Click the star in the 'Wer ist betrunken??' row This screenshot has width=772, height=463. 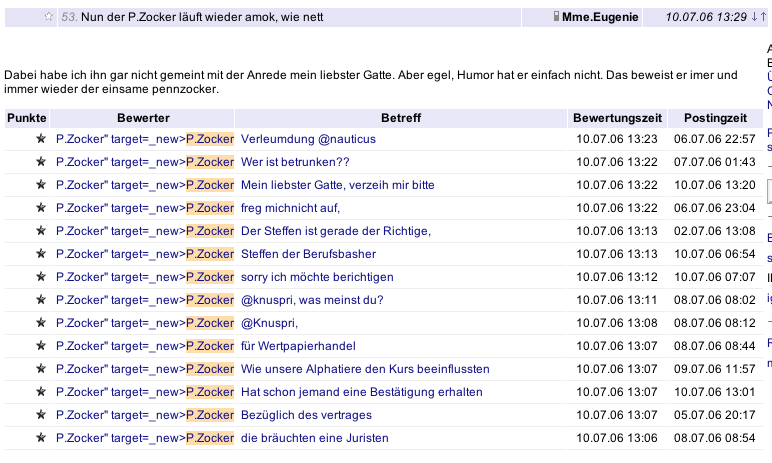[x=41, y=162]
